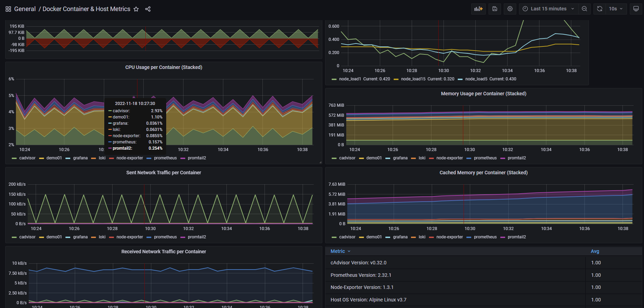Expand the 10s refresh interval dropdown
Screen dimensions: 644x308
[616, 9]
